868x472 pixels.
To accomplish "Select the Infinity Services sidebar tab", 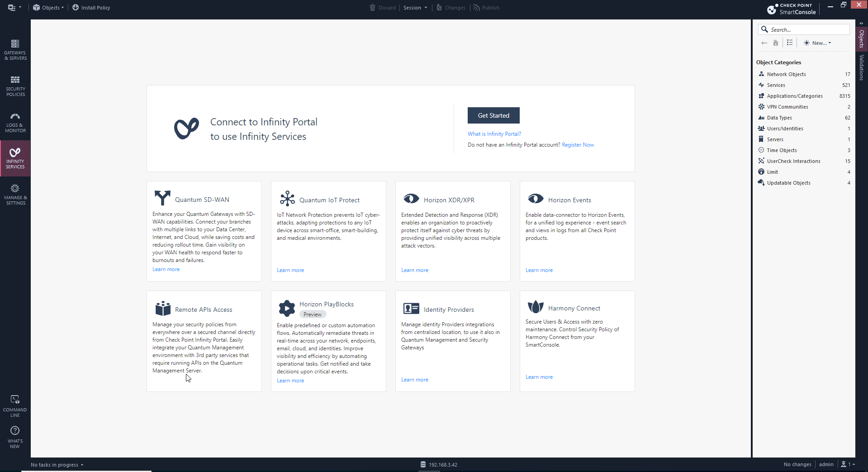I will [x=15, y=158].
